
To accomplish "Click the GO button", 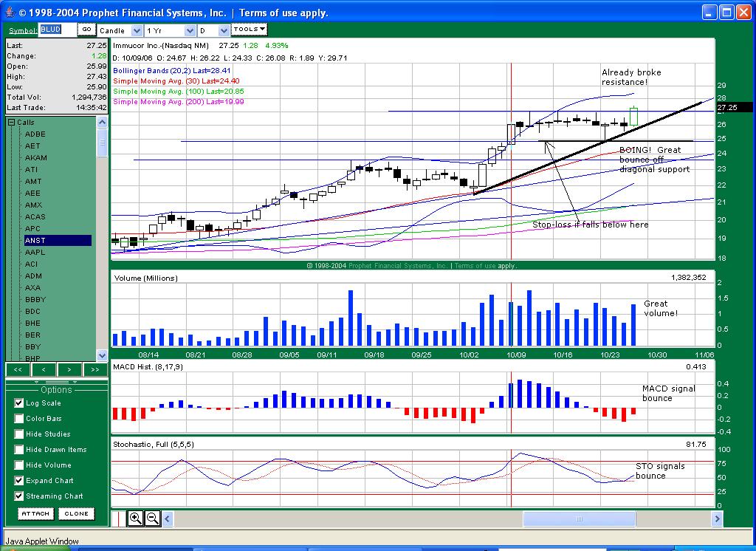I will click(86, 30).
